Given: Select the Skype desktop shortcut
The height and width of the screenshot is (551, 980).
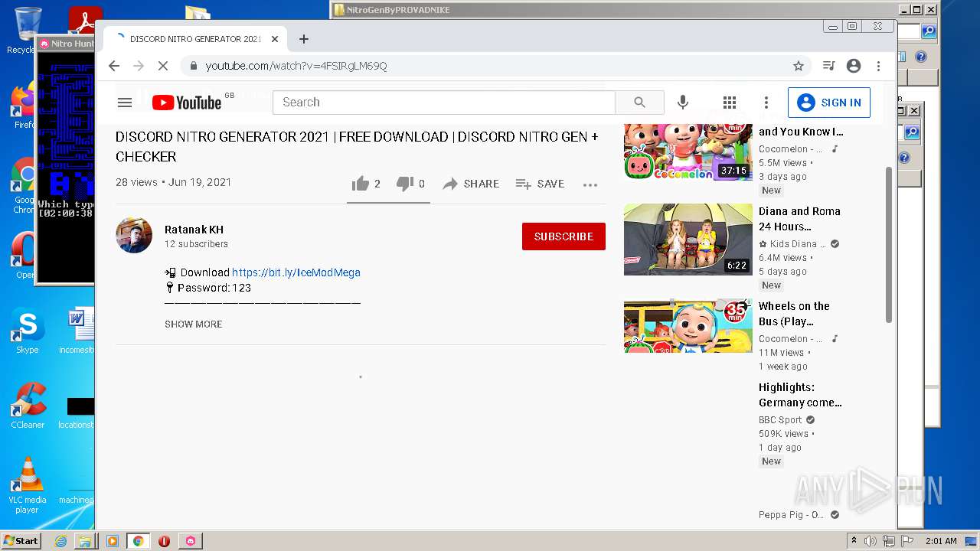Looking at the screenshot, I should [28, 331].
